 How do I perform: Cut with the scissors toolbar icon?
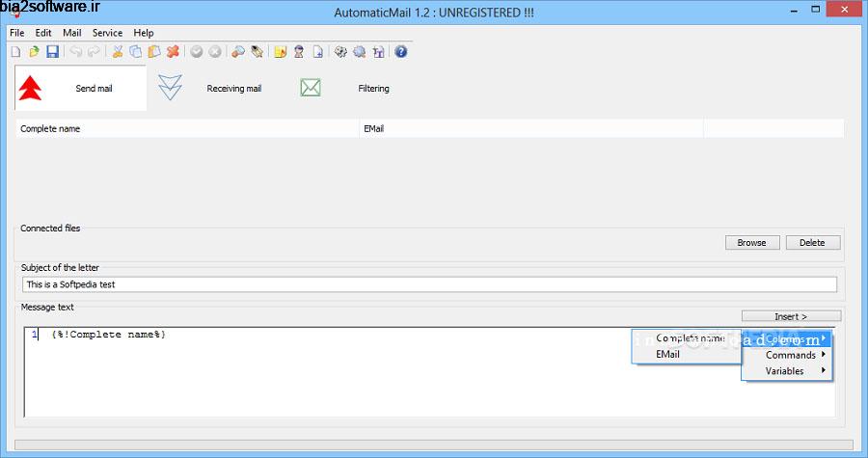[x=118, y=52]
